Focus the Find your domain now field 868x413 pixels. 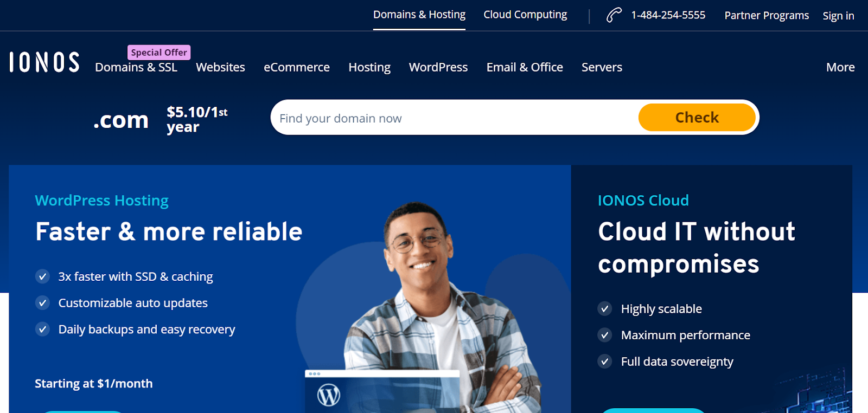click(456, 118)
